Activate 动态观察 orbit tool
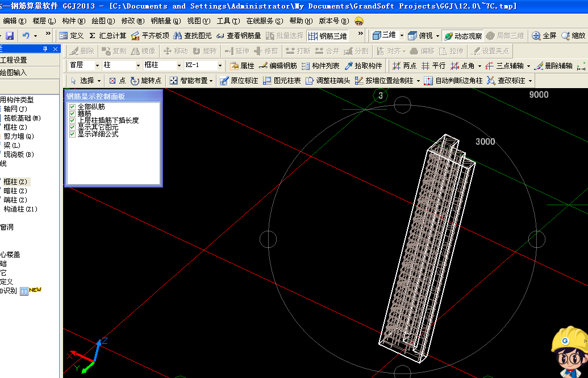588x378 pixels. point(463,36)
